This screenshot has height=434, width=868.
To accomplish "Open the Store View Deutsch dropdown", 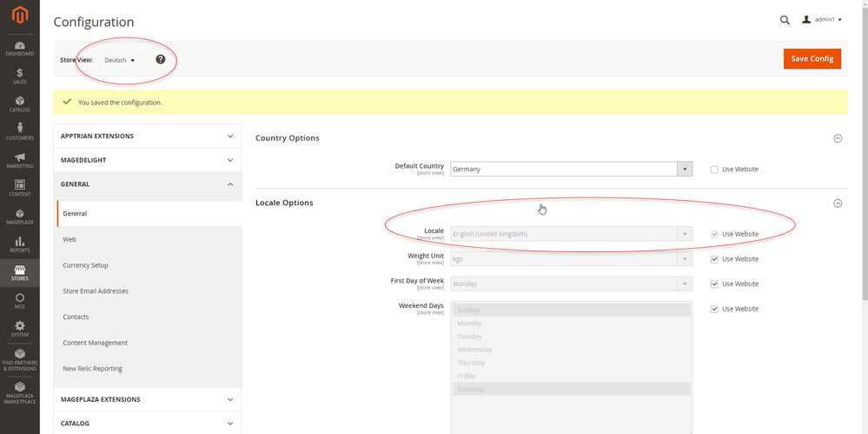I will [x=120, y=60].
